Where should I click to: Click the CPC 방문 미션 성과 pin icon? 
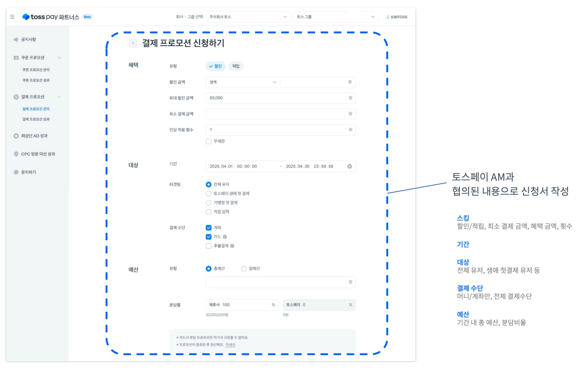(x=16, y=154)
